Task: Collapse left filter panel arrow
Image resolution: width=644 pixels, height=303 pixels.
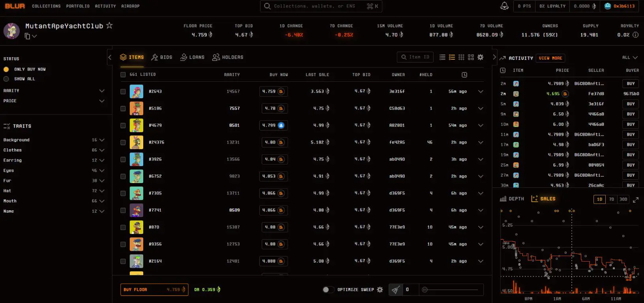Action: click(110, 57)
